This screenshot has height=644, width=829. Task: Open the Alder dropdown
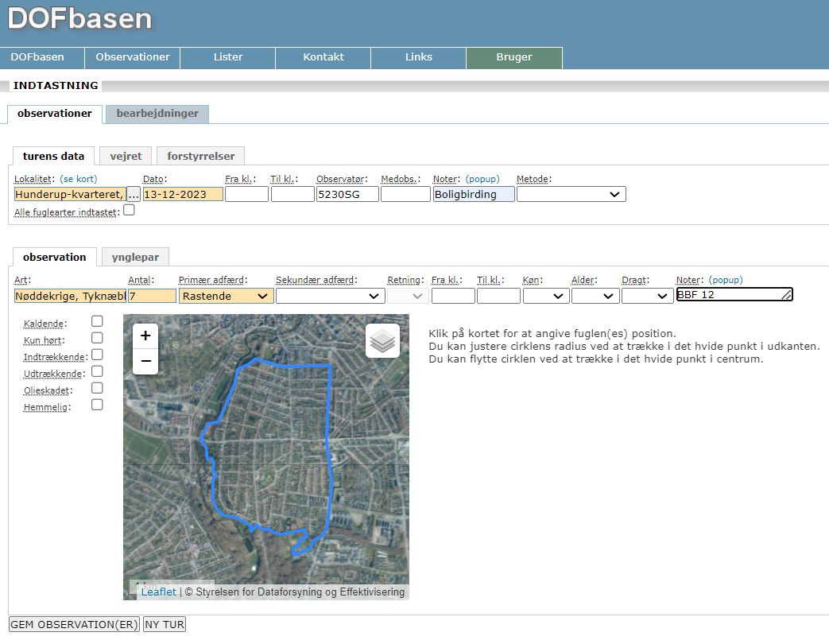coord(595,296)
